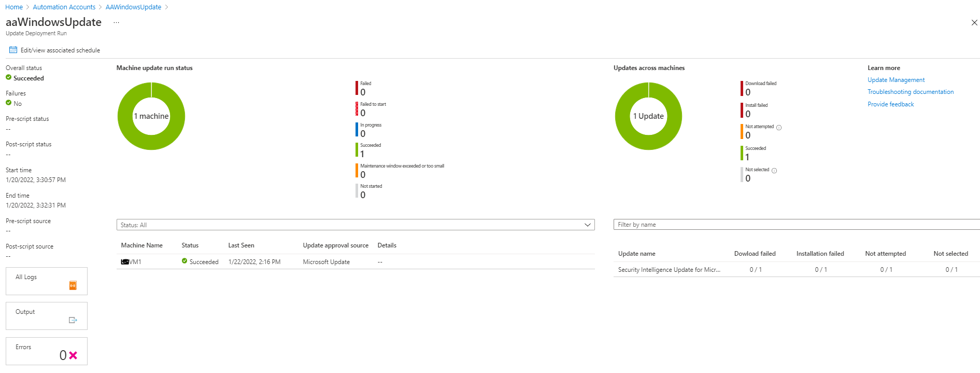Click the green machine Succeeded legend entry

pos(368,150)
